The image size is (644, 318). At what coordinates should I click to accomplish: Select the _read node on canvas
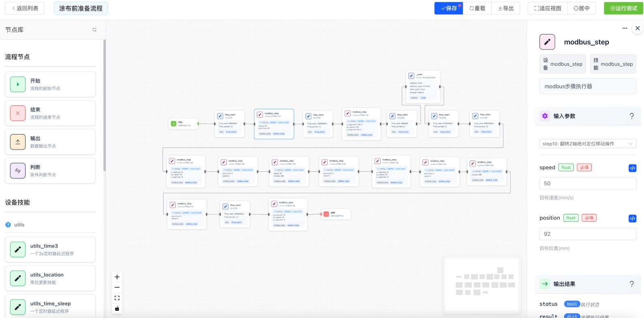click(423, 86)
